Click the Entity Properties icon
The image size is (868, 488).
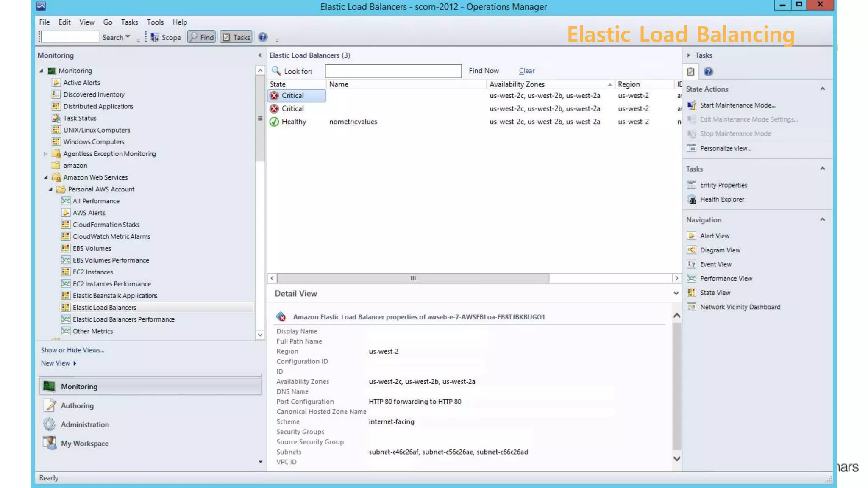(691, 185)
